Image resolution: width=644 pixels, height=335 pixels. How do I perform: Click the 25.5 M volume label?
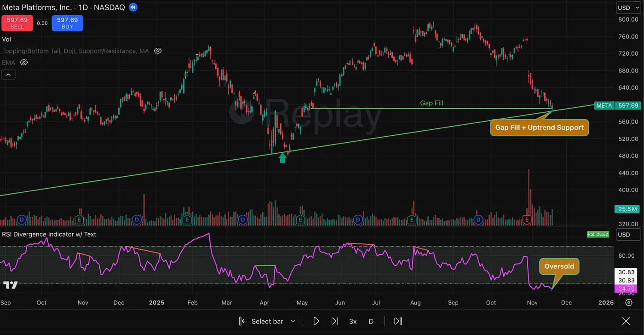[x=627, y=209]
